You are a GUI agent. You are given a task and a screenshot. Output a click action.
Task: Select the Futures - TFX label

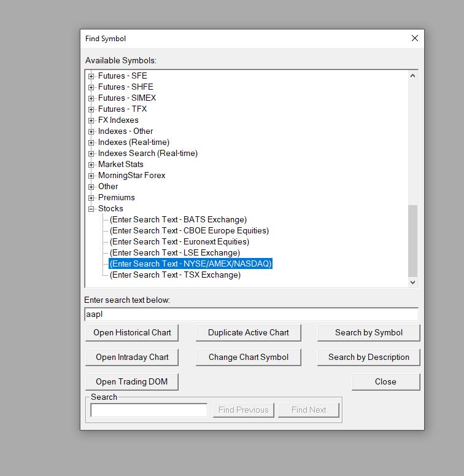pos(123,109)
